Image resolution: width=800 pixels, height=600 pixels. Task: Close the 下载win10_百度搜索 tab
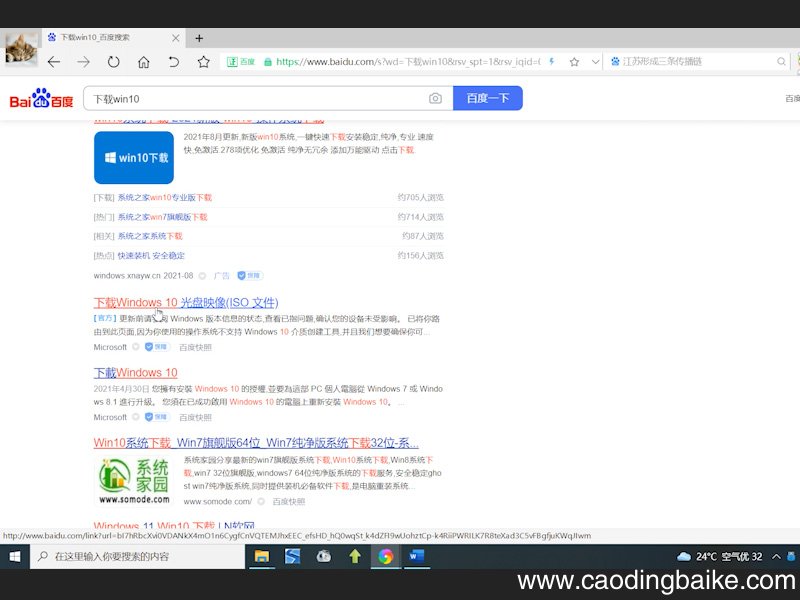click(x=176, y=38)
